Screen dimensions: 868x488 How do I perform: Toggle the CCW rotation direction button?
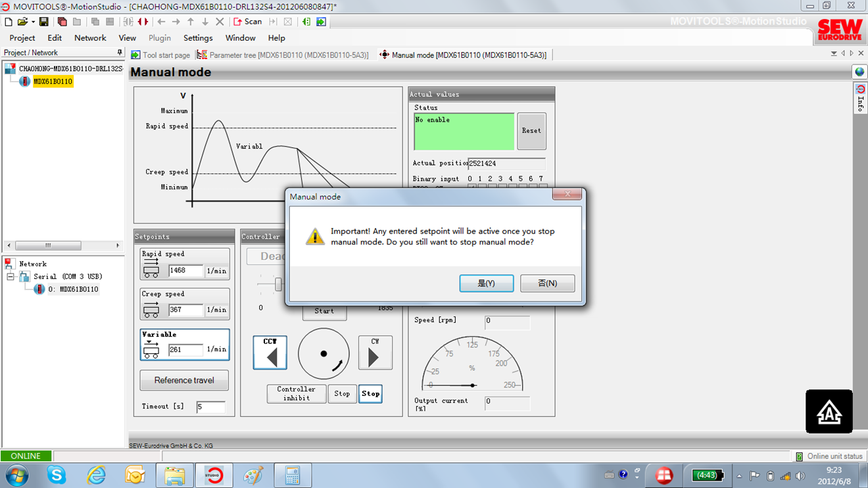pos(270,353)
